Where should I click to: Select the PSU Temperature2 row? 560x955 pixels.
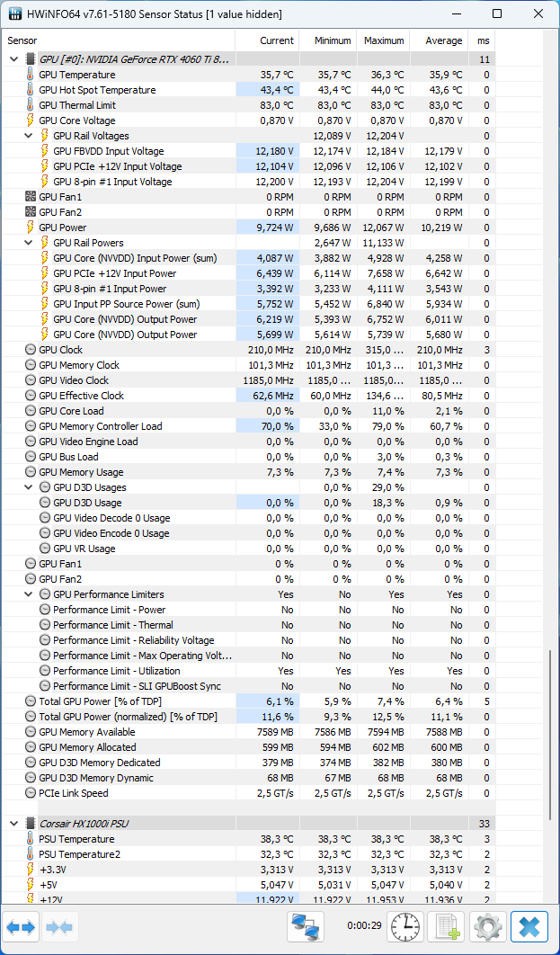(248, 854)
